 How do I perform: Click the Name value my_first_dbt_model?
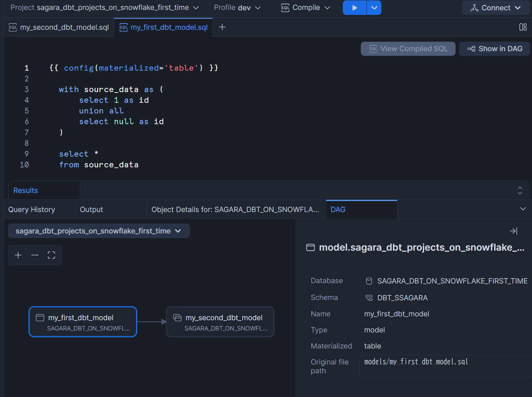point(397,314)
